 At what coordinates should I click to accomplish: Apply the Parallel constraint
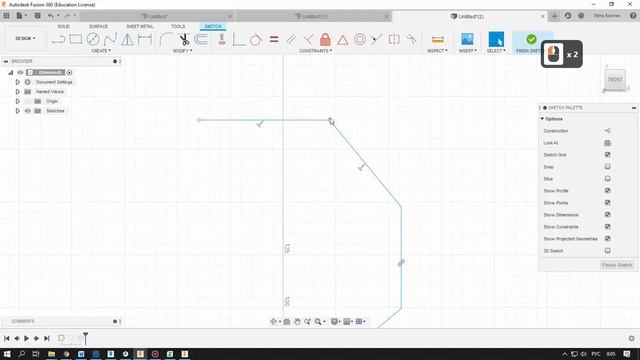(291, 40)
